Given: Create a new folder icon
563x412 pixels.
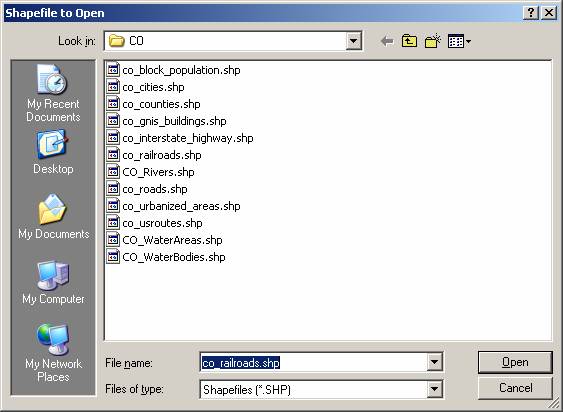Looking at the screenshot, I should coord(432,41).
